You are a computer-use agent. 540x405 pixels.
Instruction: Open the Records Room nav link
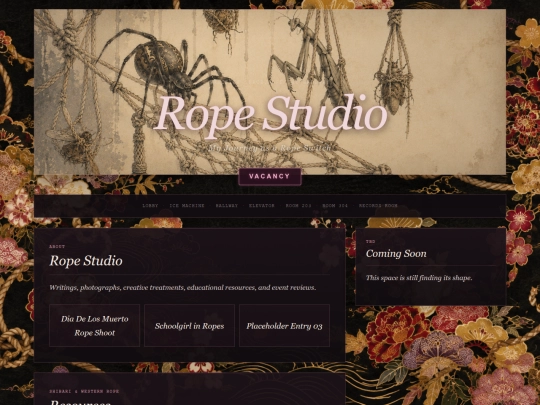click(378, 206)
